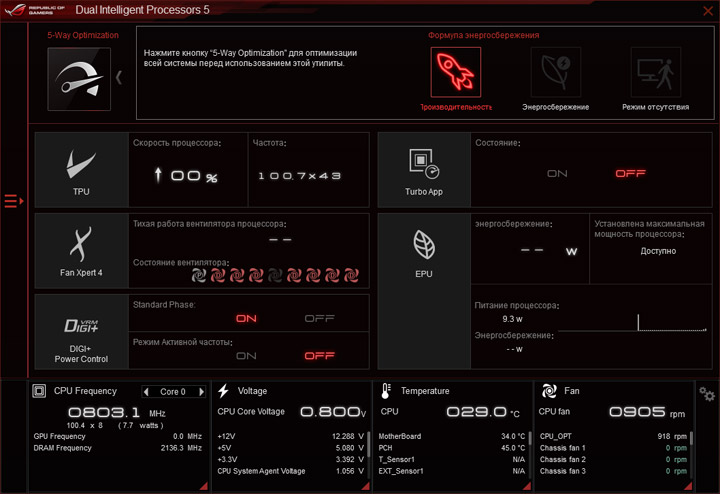Set Turbo App state to OFF
This screenshot has width=720, height=494.
click(630, 174)
